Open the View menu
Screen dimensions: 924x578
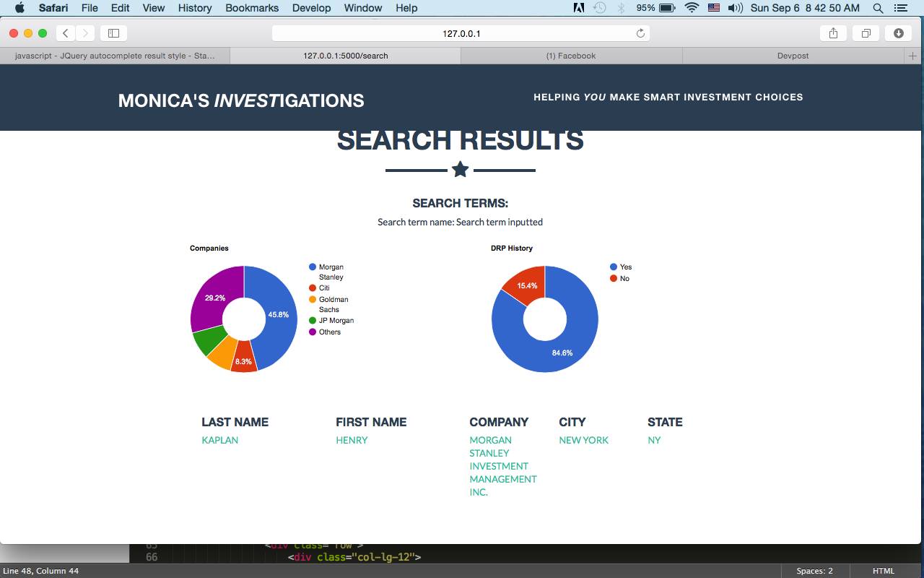[153, 8]
